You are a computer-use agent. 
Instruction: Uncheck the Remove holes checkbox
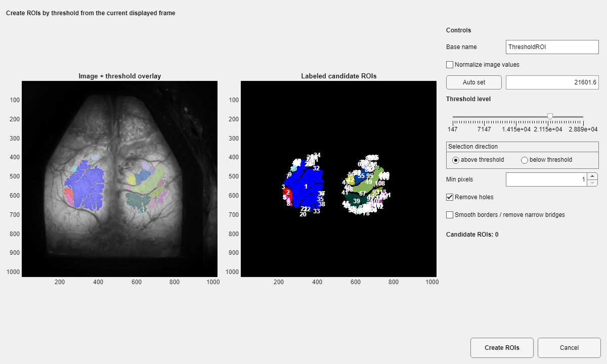(x=450, y=197)
